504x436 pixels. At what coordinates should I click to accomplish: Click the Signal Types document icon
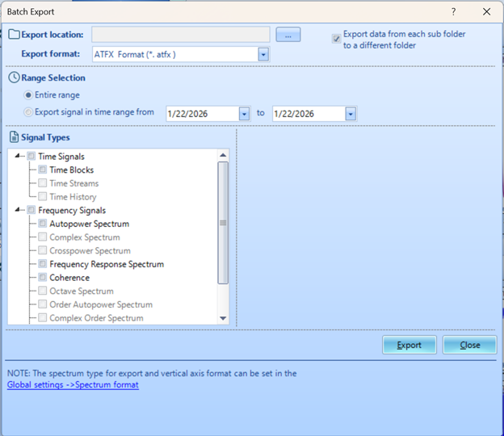point(15,138)
